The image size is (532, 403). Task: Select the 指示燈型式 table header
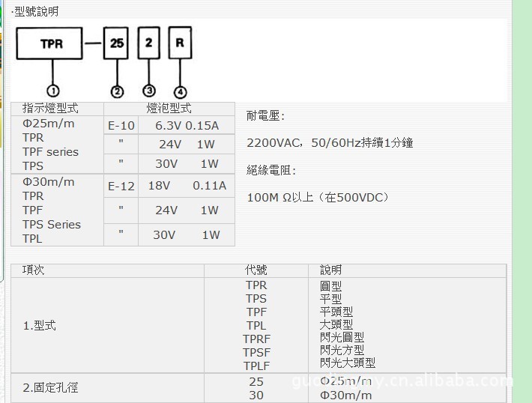[50, 109]
